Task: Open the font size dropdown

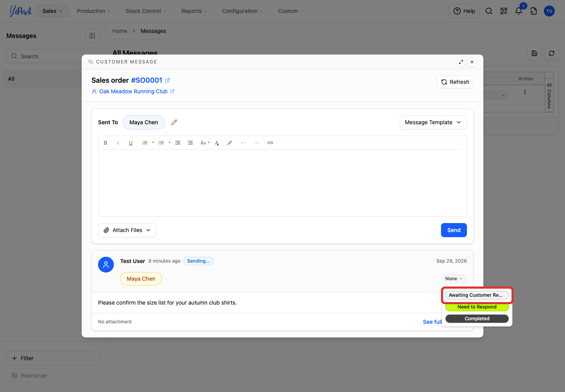Action: pos(205,143)
